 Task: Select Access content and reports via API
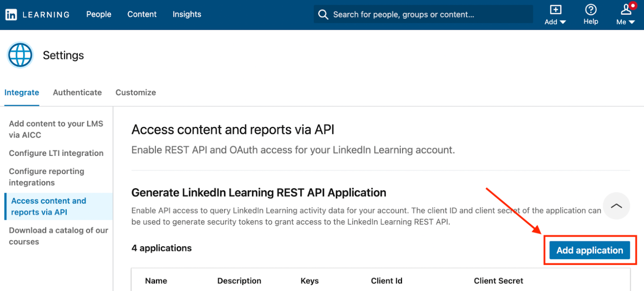59,206
